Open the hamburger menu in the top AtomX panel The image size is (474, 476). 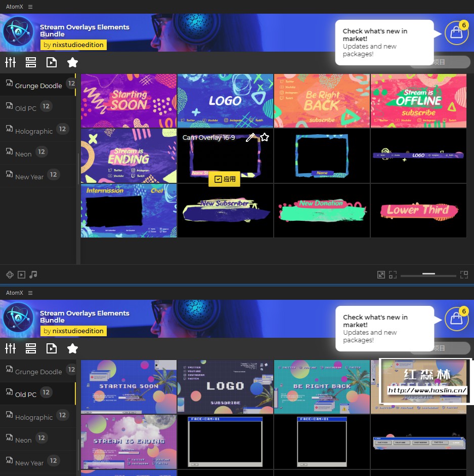[x=30, y=7]
